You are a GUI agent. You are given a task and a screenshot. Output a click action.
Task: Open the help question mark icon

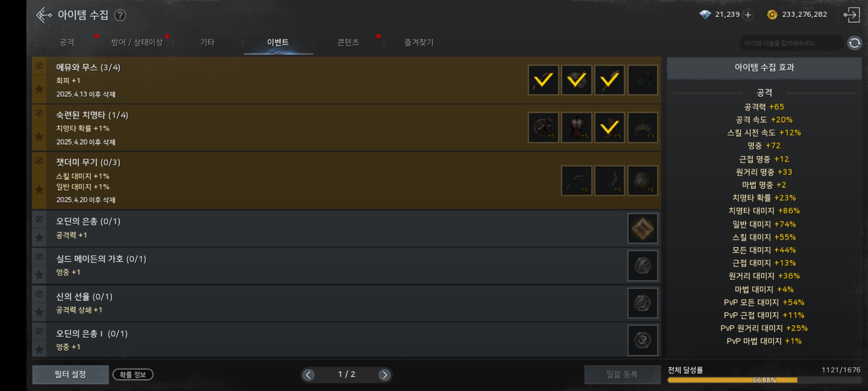(x=120, y=15)
